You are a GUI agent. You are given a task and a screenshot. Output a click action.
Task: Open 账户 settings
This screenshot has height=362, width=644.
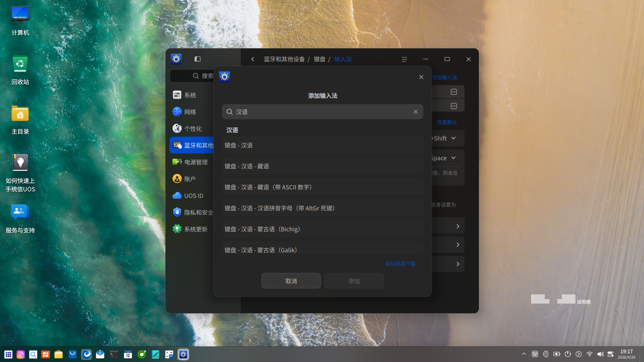pos(190,179)
